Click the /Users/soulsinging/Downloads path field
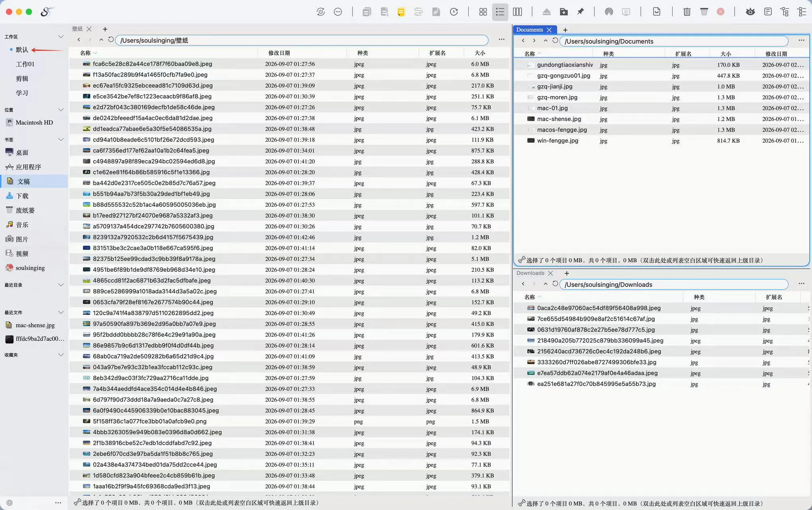This screenshot has height=510, width=812. tap(674, 284)
